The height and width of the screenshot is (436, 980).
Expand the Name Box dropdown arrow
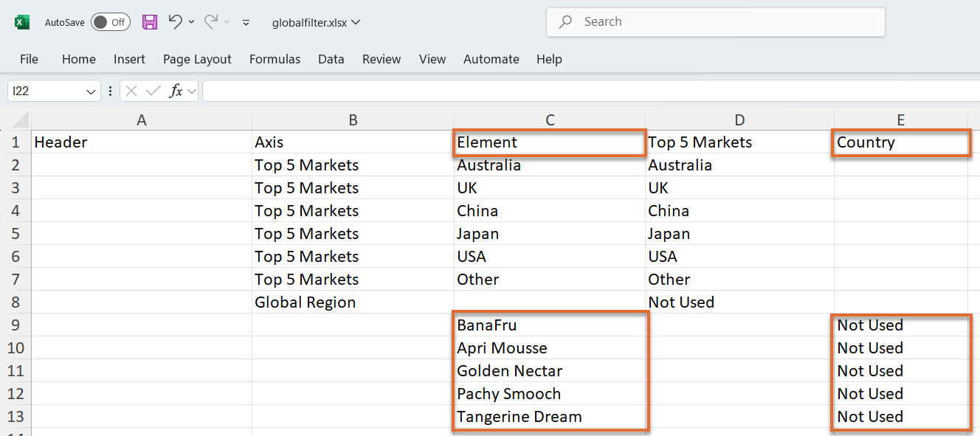tap(92, 91)
